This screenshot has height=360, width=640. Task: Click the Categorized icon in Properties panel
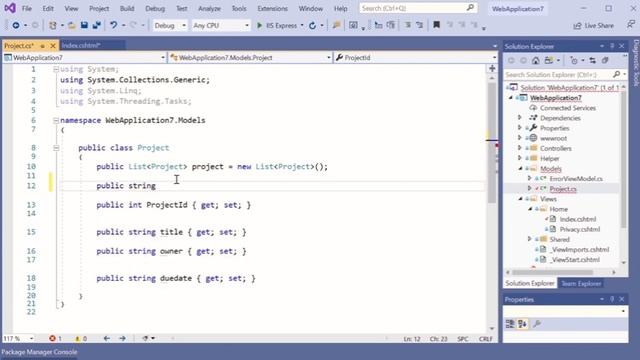510,324
